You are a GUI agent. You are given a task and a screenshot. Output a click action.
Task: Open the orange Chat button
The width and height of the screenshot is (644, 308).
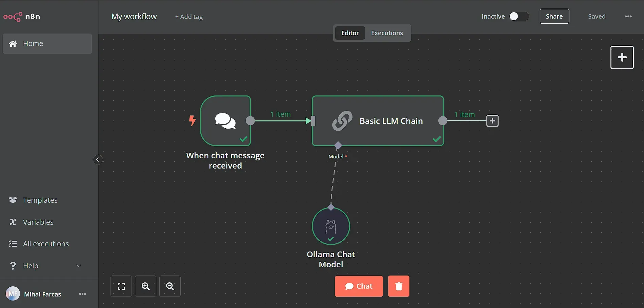359,286
